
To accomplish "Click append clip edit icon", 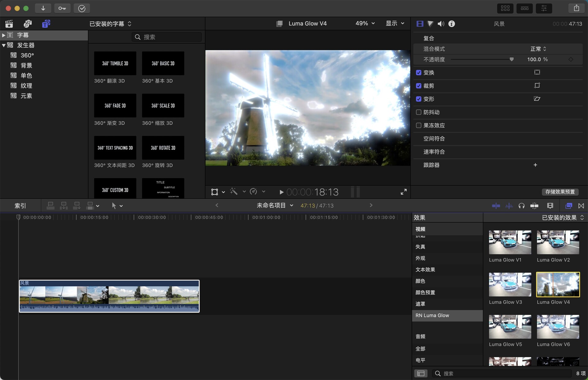I will click(x=77, y=206).
